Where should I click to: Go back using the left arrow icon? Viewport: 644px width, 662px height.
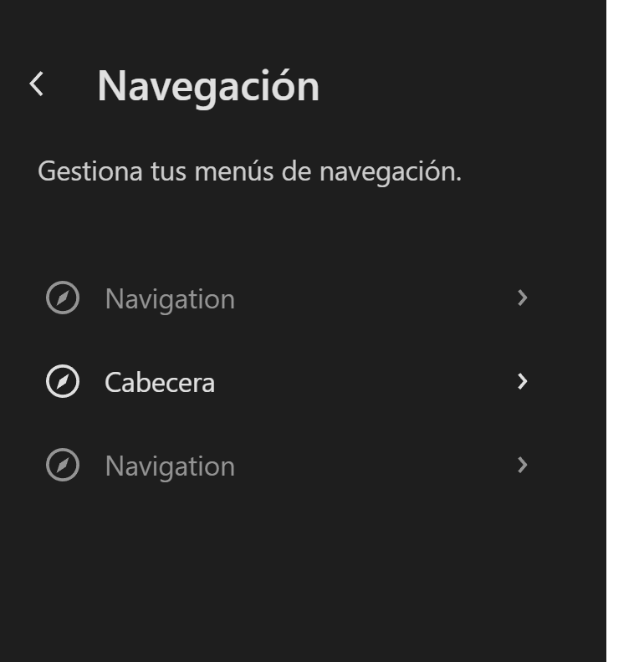(x=37, y=84)
